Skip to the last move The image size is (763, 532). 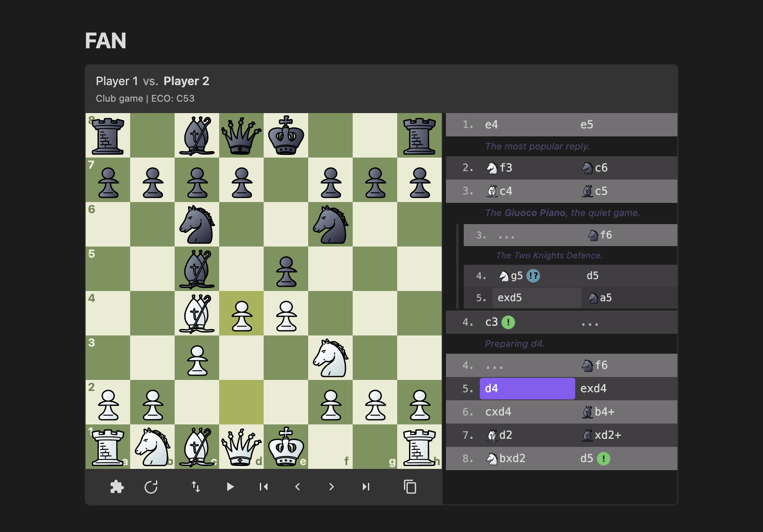point(366,487)
